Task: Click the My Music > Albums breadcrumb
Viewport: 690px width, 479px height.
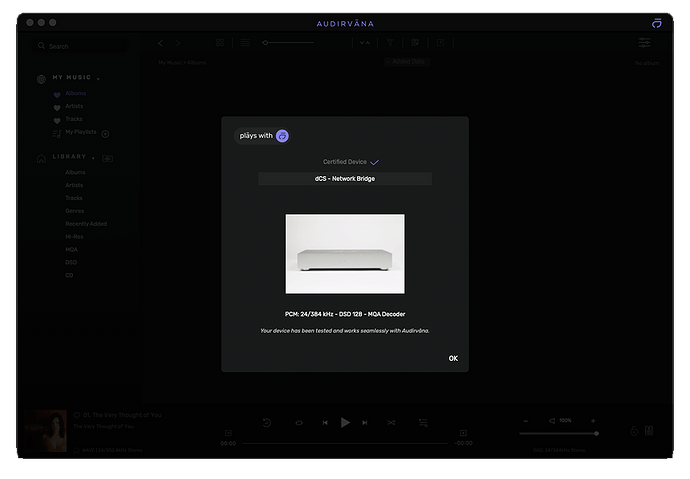Action: point(182,63)
